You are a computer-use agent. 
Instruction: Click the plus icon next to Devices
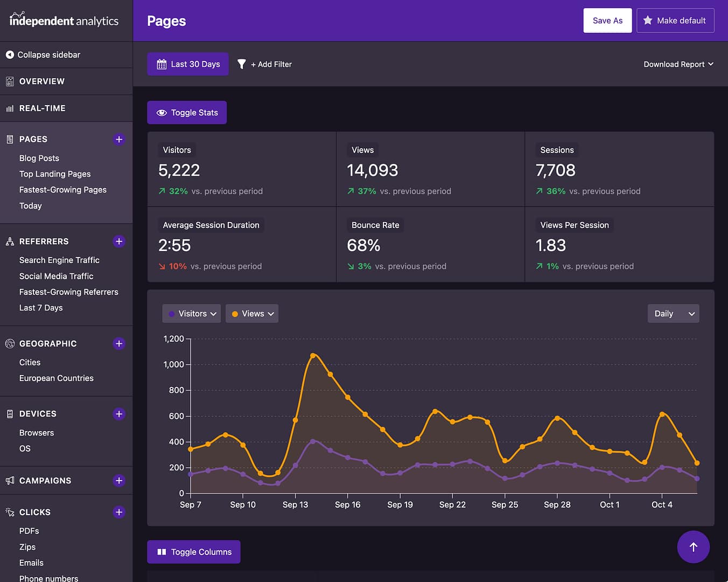pos(119,414)
